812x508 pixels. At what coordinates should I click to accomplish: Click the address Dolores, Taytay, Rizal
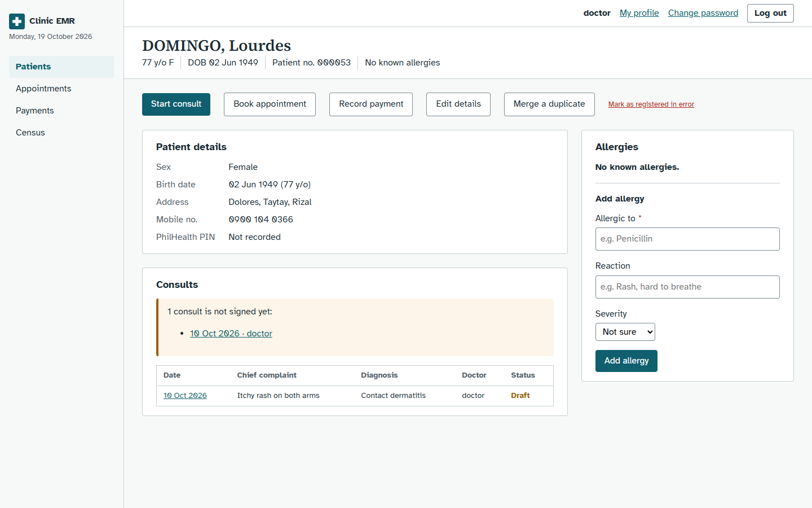point(270,202)
